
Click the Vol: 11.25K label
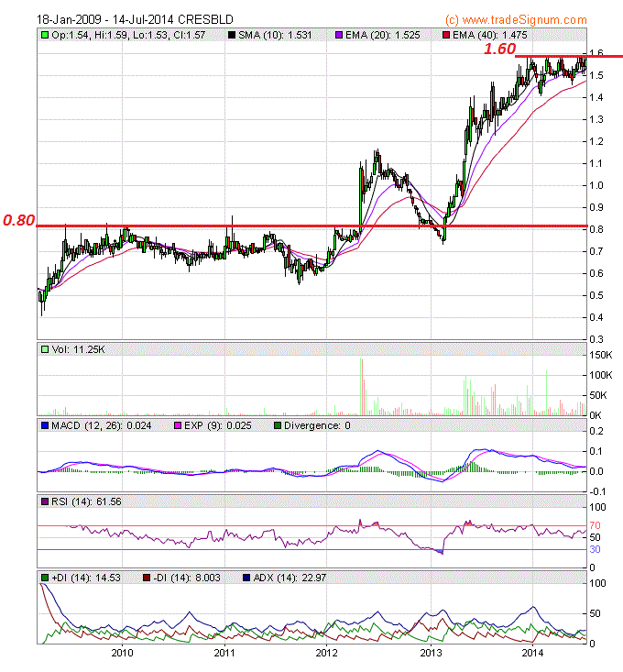pos(78,349)
